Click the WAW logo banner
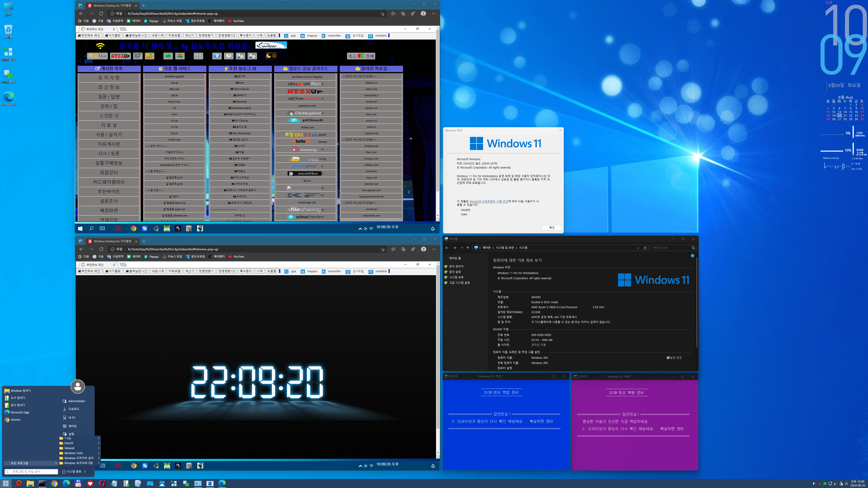 tap(271, 45)
